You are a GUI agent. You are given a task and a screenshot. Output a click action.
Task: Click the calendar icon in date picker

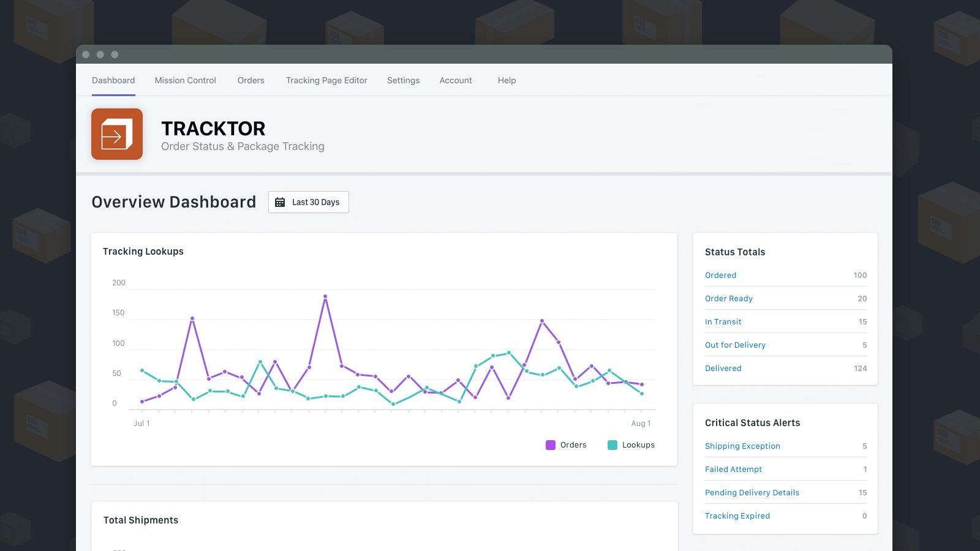(x=280, y=202)
